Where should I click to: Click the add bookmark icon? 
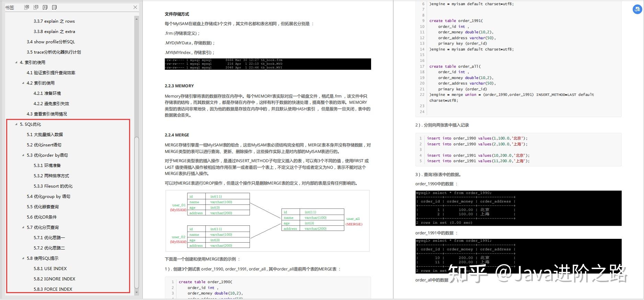(45, 7)
